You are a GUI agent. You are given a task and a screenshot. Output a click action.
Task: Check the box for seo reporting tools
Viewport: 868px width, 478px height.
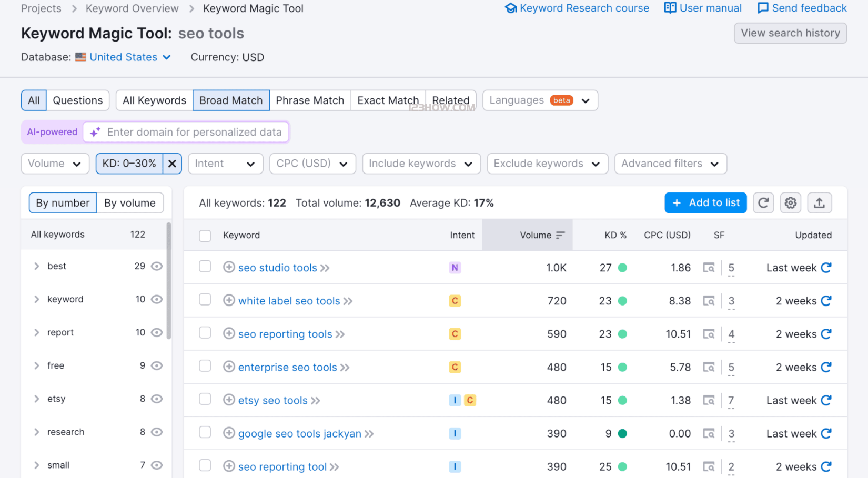(205, 333)
